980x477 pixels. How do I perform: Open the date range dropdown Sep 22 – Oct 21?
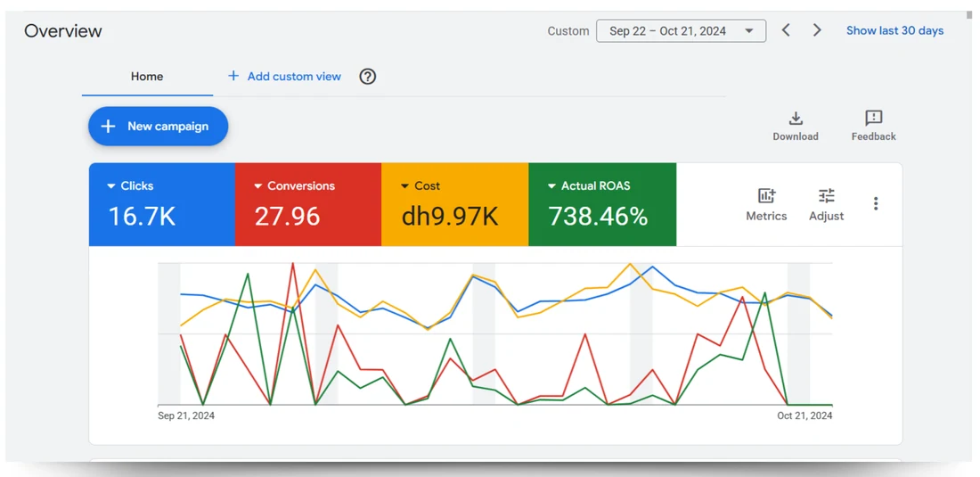682,30
